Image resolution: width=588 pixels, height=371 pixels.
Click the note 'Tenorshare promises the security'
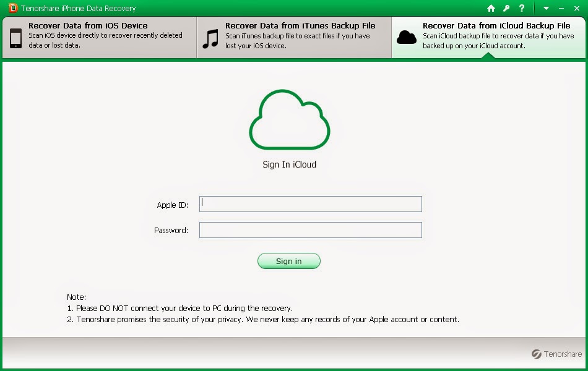click(x=263, y=320)
